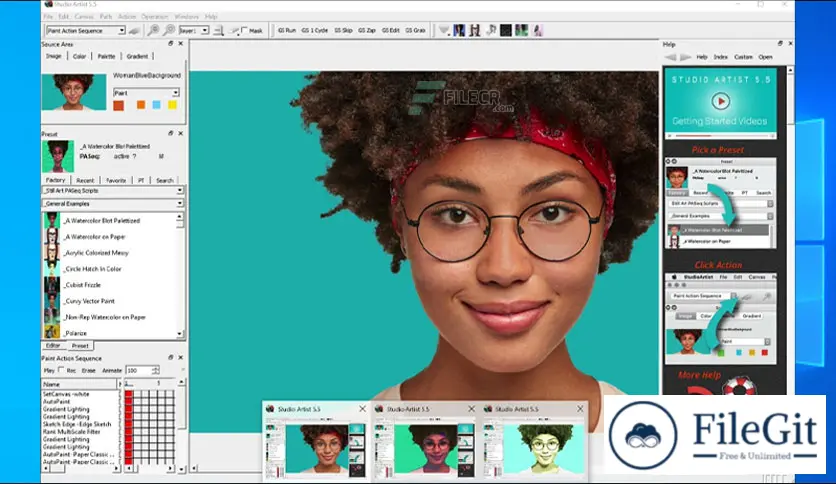Click the music note toolbar icon
This screenshot has height=484, width=836.
point(491,30)
